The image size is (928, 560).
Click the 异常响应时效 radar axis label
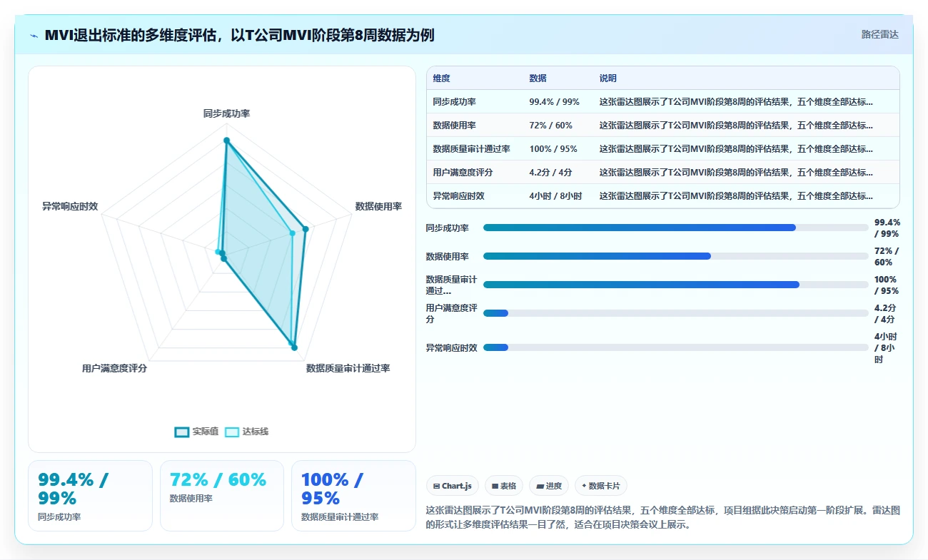(x=70, y=206)
